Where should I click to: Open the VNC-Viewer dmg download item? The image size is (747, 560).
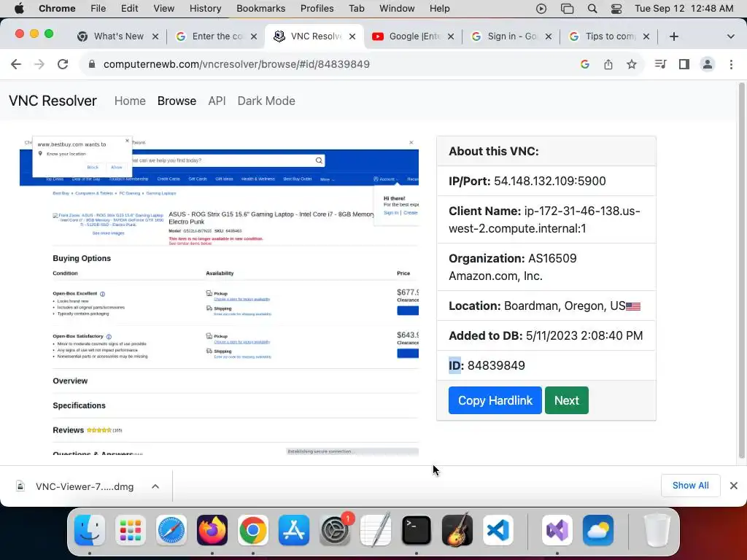pos(85,486)
